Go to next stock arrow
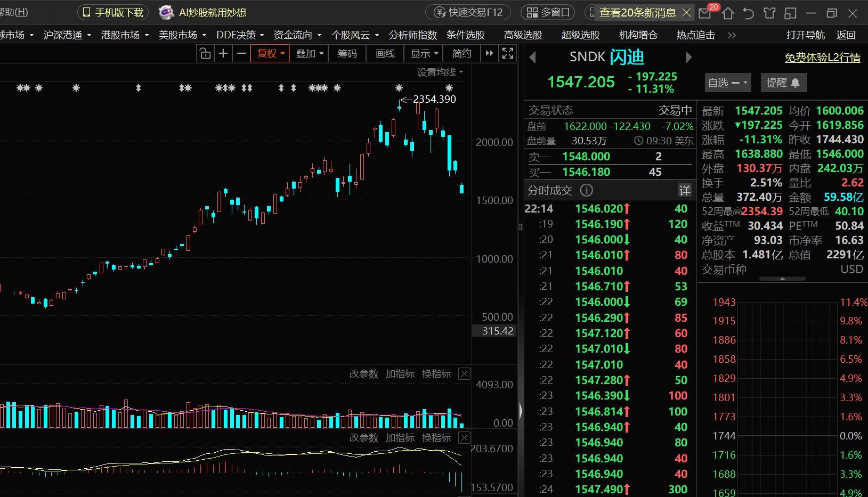 pyautogui.click(x=688, y=57)
